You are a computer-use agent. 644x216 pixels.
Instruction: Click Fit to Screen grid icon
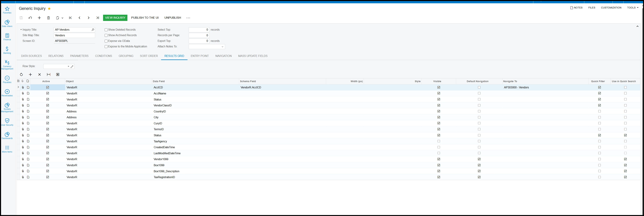pos(49,75)
